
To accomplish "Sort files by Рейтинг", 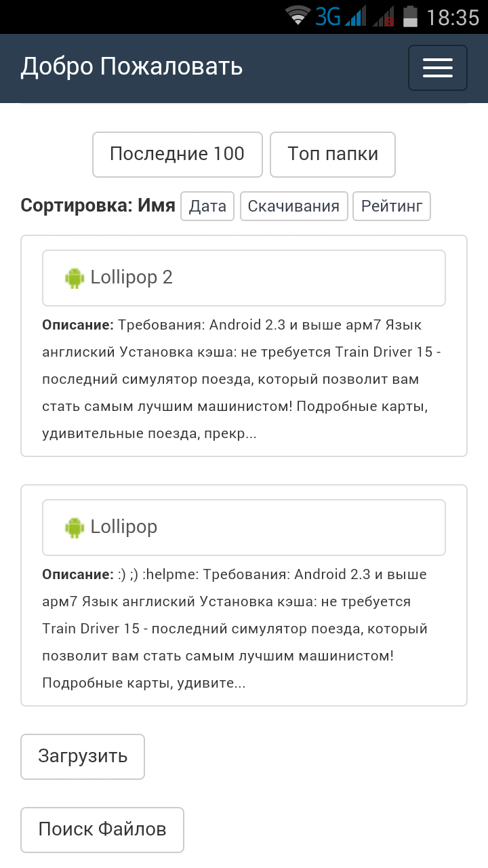I will click(x=391, y=206).
